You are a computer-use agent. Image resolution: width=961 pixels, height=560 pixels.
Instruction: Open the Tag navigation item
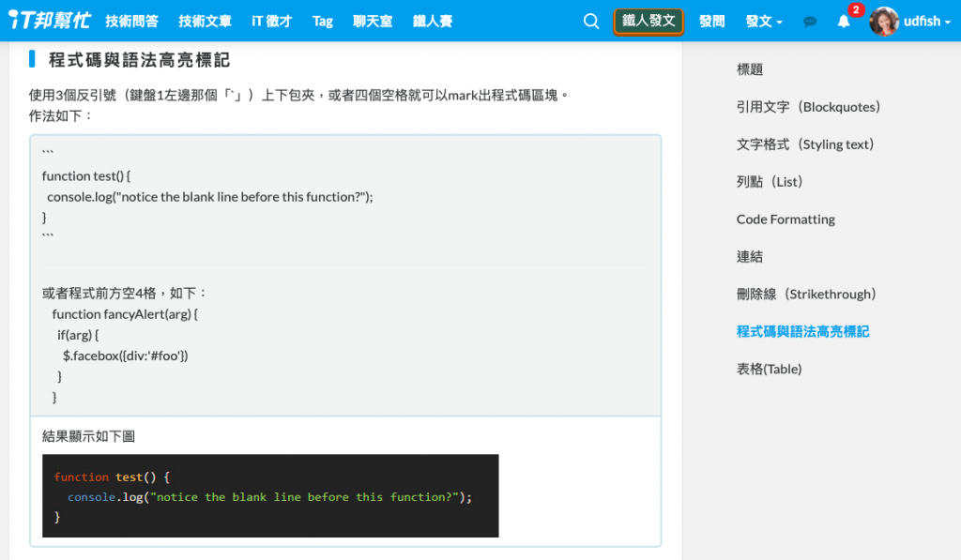point(323,22)
